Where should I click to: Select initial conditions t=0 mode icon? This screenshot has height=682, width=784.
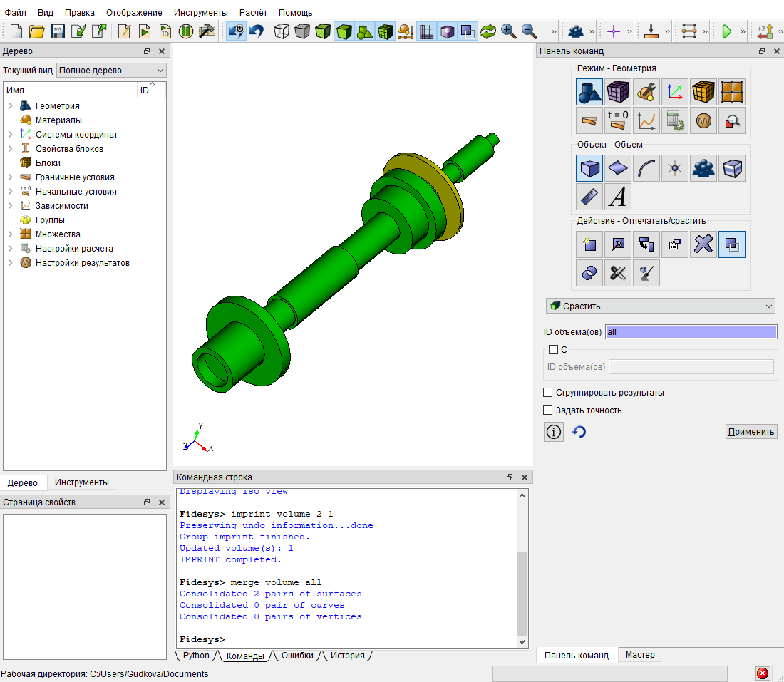coord(617,120)
